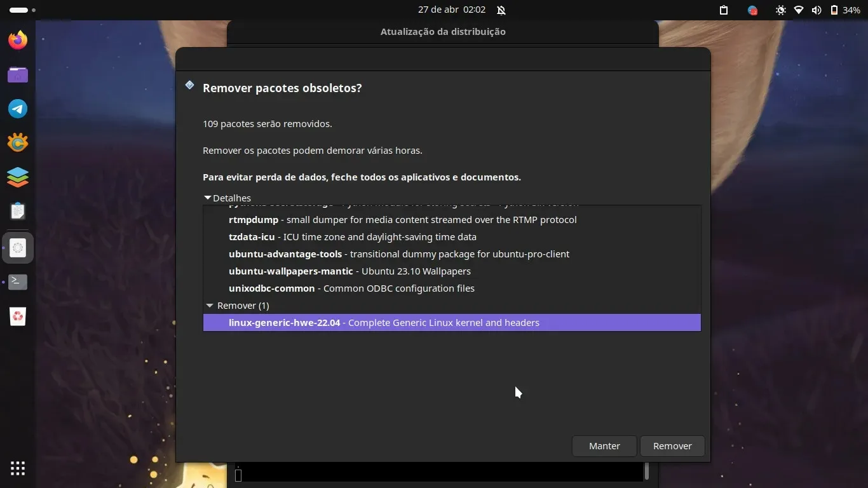Image resolution: width=868 pixels, height=488 pixels.
Task: Click the Remover button
Action: [672, 446]
